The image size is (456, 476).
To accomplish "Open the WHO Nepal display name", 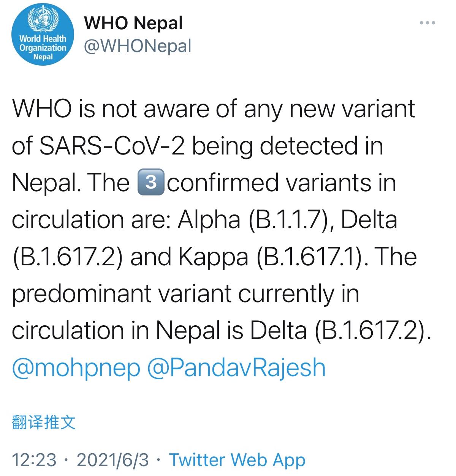I will pos(133,23).
